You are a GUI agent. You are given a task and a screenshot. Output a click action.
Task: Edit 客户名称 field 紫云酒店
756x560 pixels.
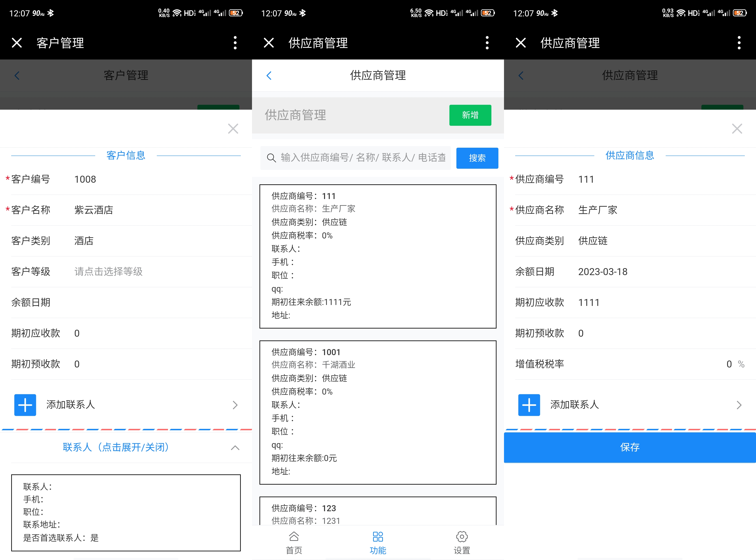94,210
